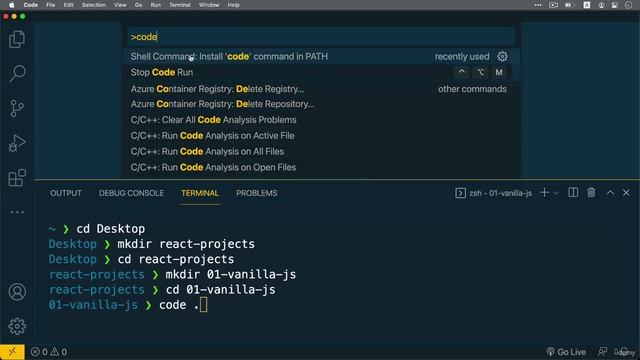Click 'cd Desktop' terminal line

[x=111, y=229]
